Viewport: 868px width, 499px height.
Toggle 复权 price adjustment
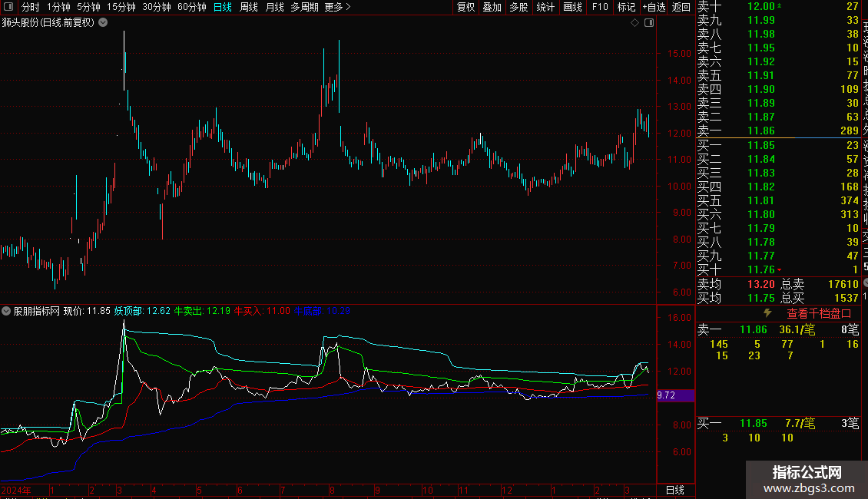coord(465,7)
